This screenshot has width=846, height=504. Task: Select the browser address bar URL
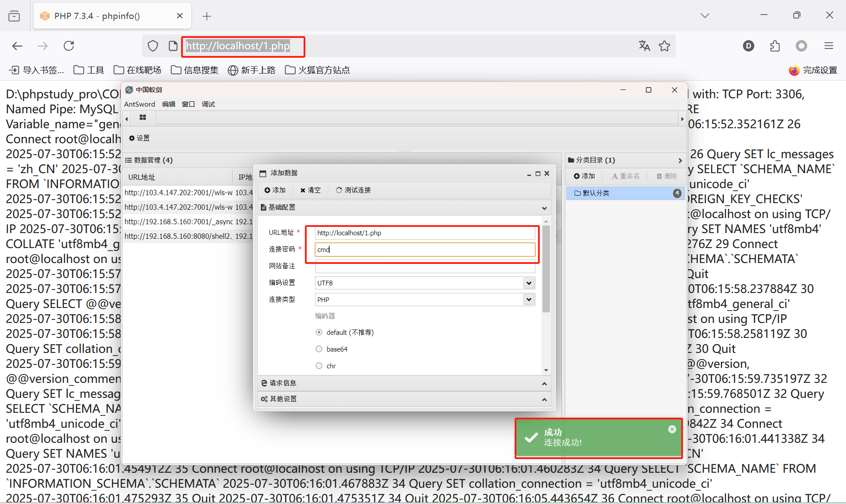point(238,46)
